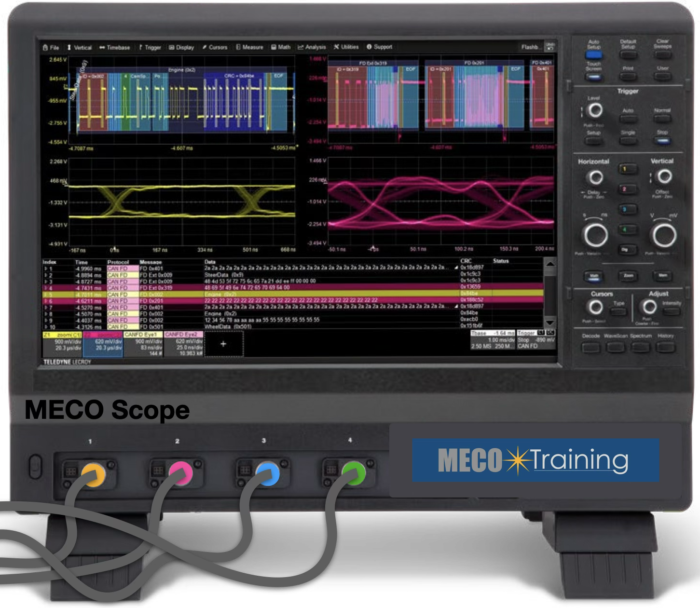The height and width of the screenshot is (608, 700).
Task: Open the Display menu
Action: click(x=181, y=47)
